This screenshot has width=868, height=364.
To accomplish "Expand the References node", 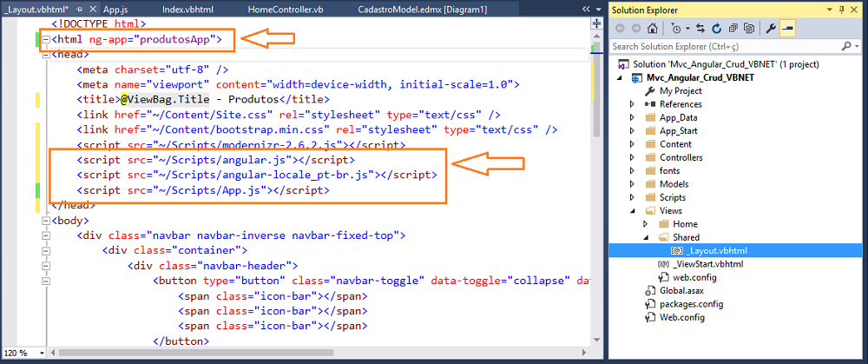I will click(632, 104).
